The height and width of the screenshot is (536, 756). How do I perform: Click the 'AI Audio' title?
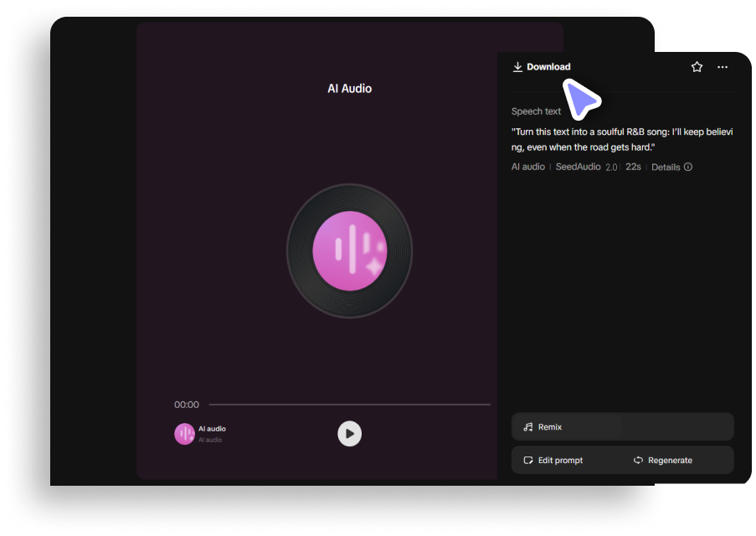(x=350, y=89)
